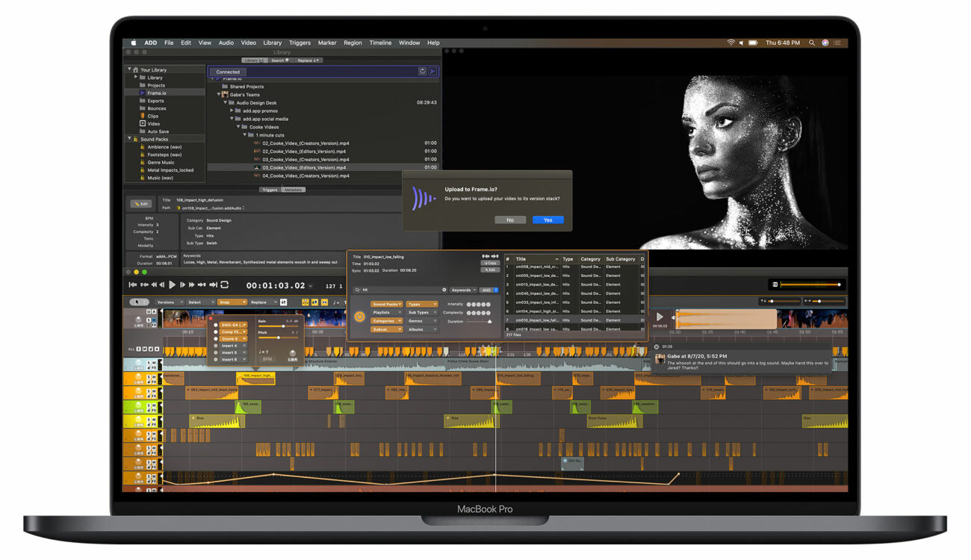This screenshot has width=971, height=560.
Task: Enable the Insert 4 slot dot
Action: pos(216,346)
